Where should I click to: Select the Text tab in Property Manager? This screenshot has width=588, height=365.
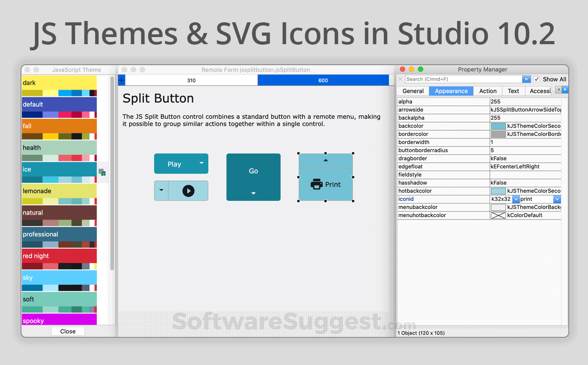coord(513,91)
